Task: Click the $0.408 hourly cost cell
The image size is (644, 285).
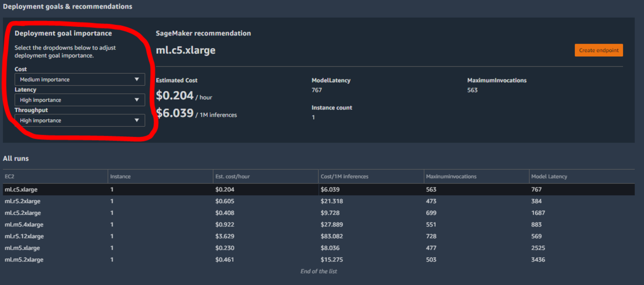Action: [225, 213]
